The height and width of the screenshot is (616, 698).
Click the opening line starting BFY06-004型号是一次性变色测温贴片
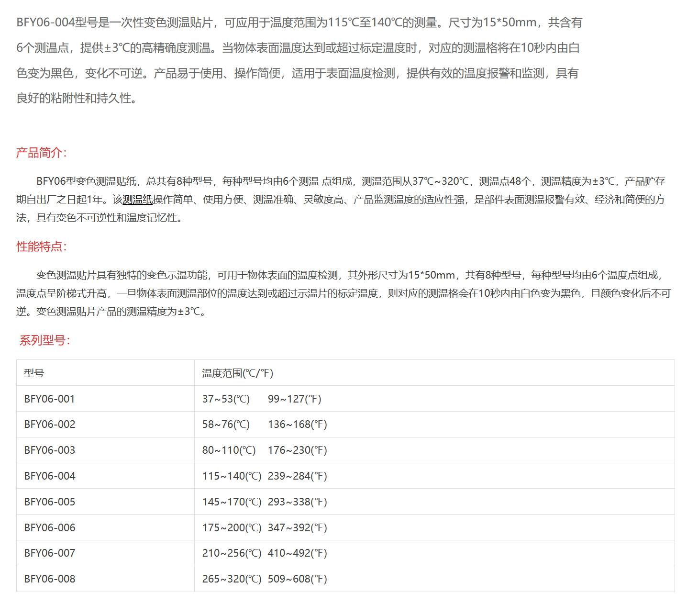(299, 22)
